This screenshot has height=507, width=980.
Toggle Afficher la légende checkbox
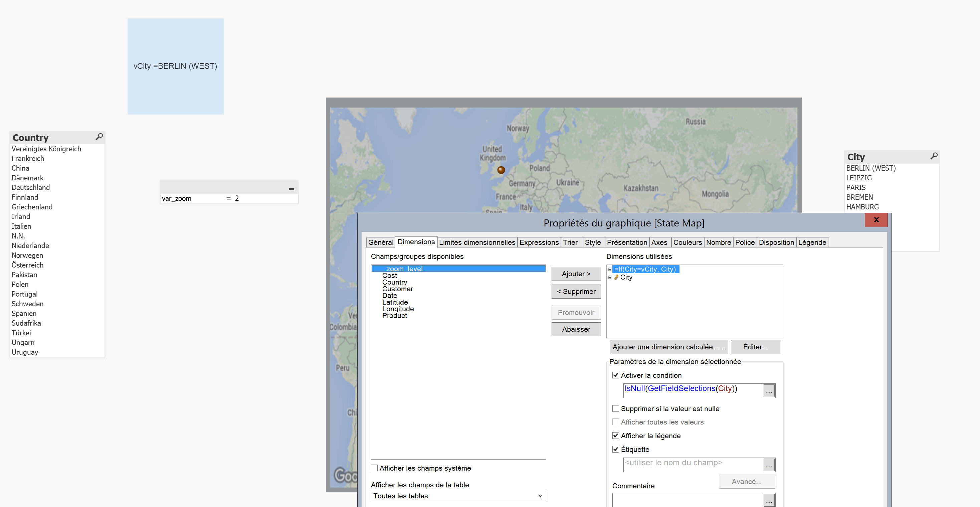click(x=615, y=436)
